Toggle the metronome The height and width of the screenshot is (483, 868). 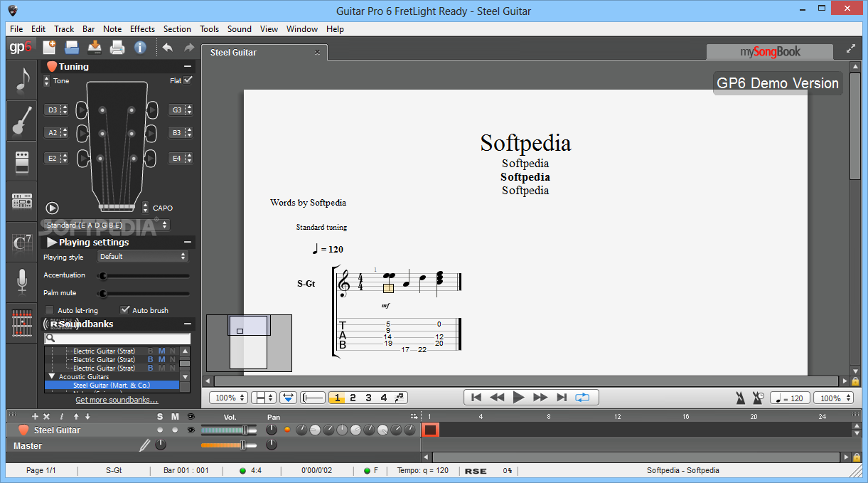pyautogui.click(x=741, y=398)
